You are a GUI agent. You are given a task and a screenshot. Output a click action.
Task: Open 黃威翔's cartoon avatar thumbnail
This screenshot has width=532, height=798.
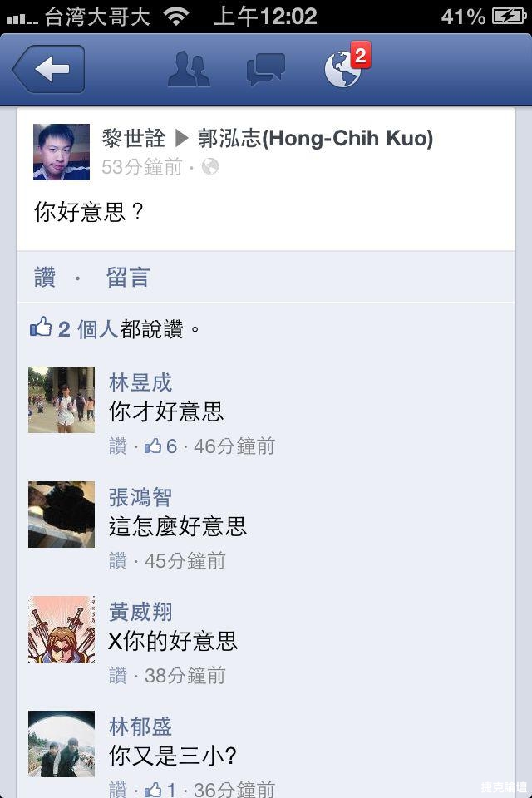(x=62, y=629)
